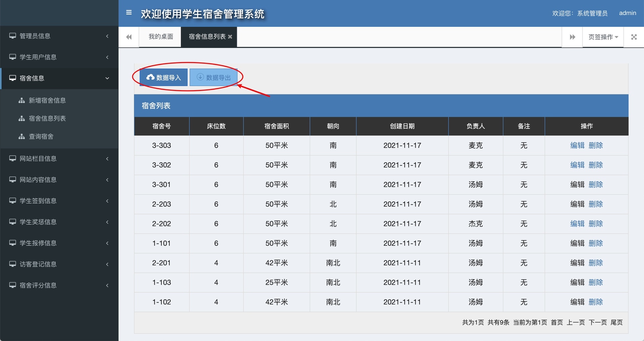Click the monitor icon beside 学生用户信息
This screenshot has width=644, height=341.
click(x=12, y=57)
